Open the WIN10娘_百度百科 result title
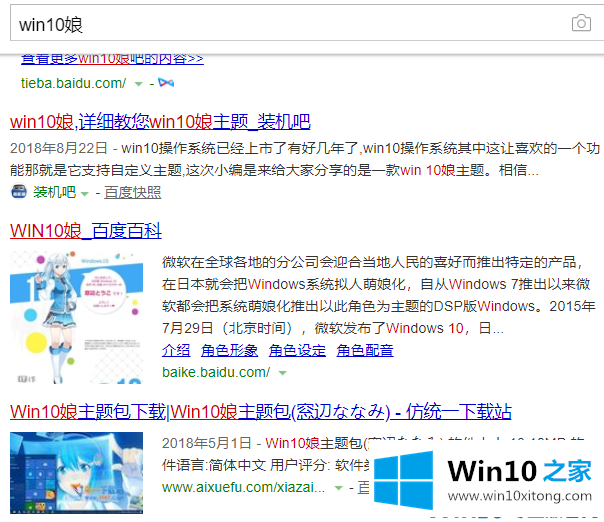This screenshot has height=522, width=604. coord(86,231)
